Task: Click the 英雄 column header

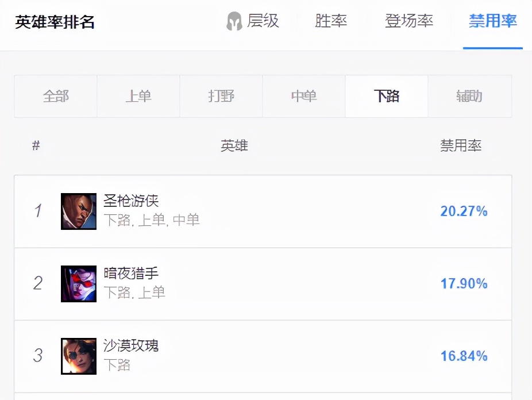Action: [x=234, y=146]
